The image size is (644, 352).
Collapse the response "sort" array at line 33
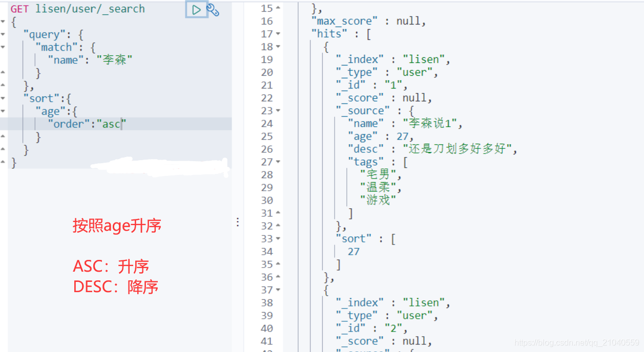coord(278,238)
